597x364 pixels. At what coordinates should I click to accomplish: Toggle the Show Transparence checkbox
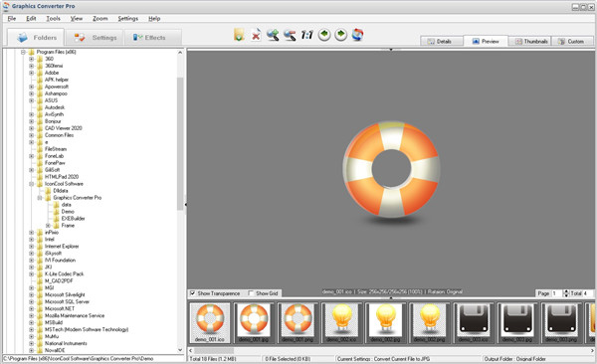(x=193, y=293)
